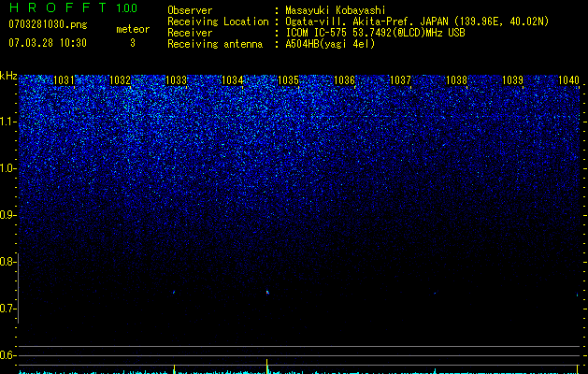
Task: Click the 0.9 kHz frequency label
Action: tap(7, 215)
